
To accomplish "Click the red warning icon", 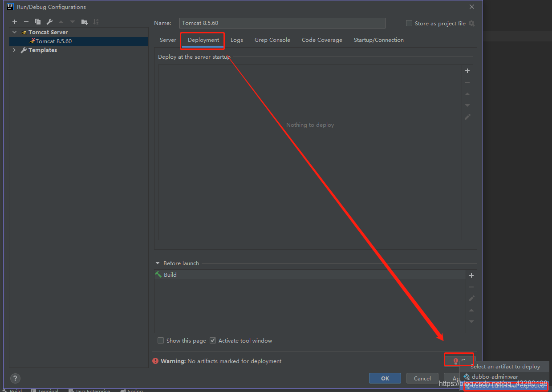I will point(155,361).
